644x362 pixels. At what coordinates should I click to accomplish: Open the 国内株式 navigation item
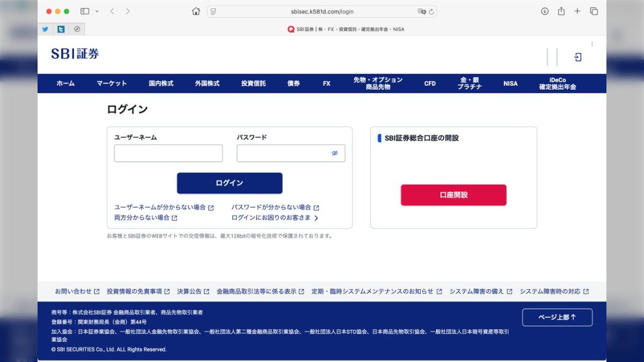[161, 84]
